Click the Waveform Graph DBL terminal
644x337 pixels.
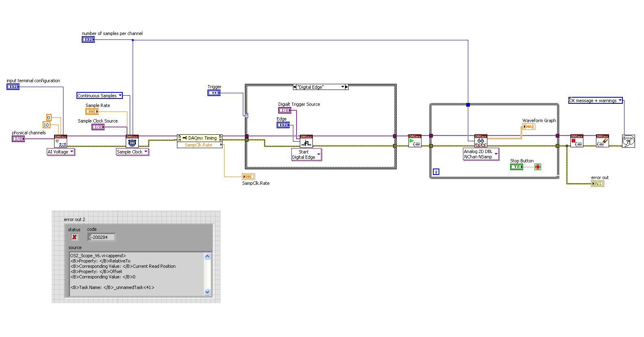click(529, 127)
